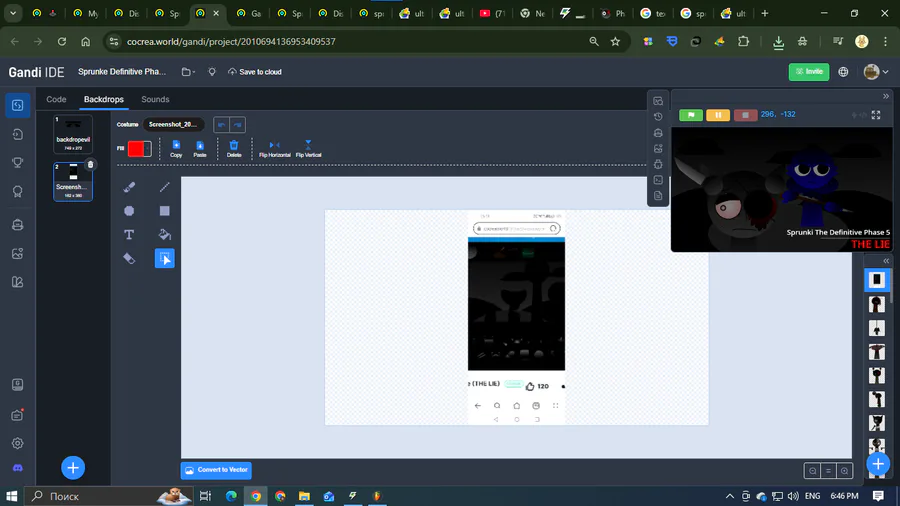The image size is (900, 506).
Task: Open the history clock icon beside stage
Action: pos(658,116)
